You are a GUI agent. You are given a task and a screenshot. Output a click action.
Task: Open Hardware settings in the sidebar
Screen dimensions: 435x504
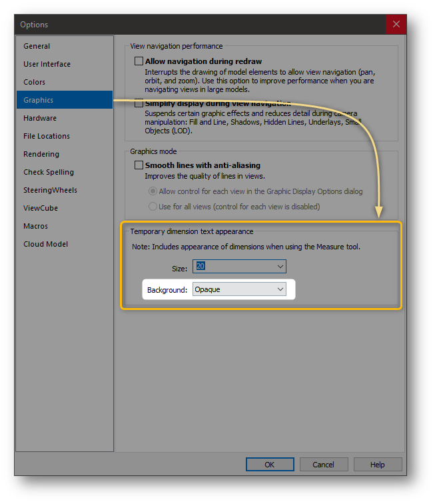click(65, 118)
